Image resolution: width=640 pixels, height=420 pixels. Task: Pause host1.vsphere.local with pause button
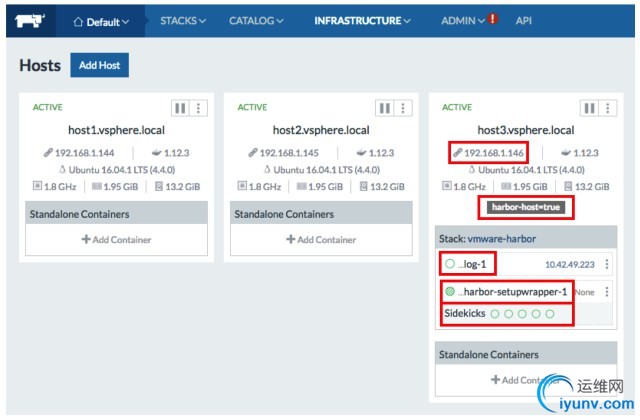(180, 108)
